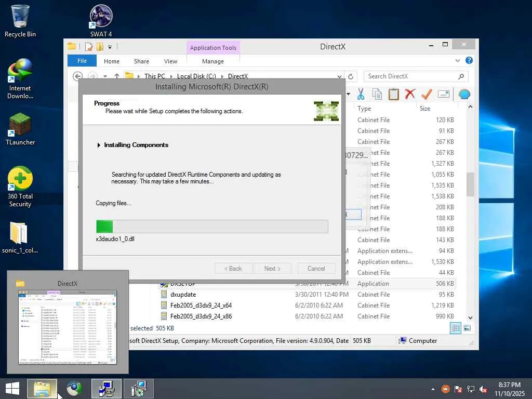The height and width of the screenshot is (399, 532).
Task: Show hidden tray icons arrow
Action: pyautogui.click(x=433, y=389)
